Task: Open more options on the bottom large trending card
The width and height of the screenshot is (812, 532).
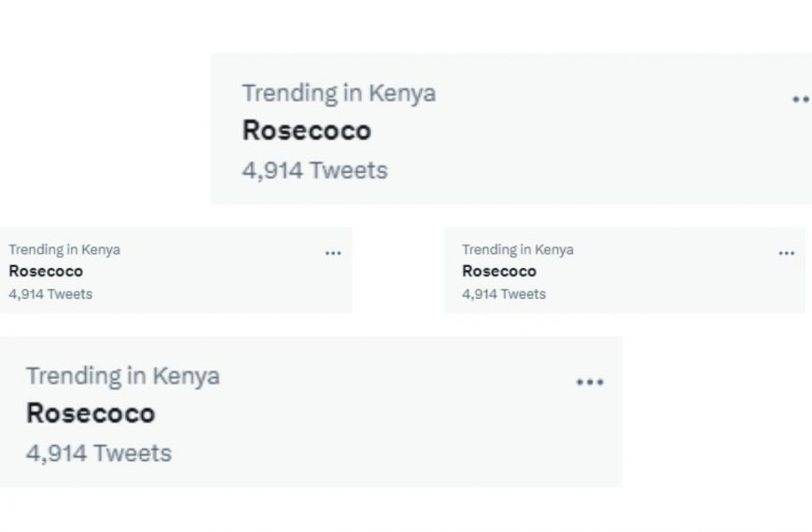Action: [590, 382]
